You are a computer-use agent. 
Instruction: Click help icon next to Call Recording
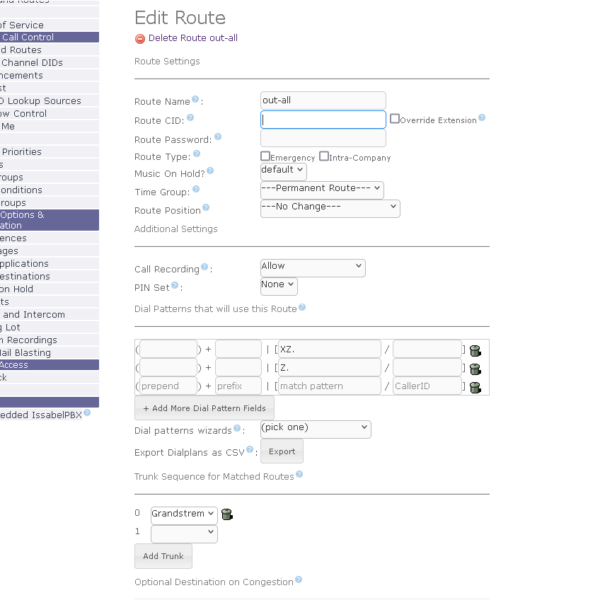point(205,267)
